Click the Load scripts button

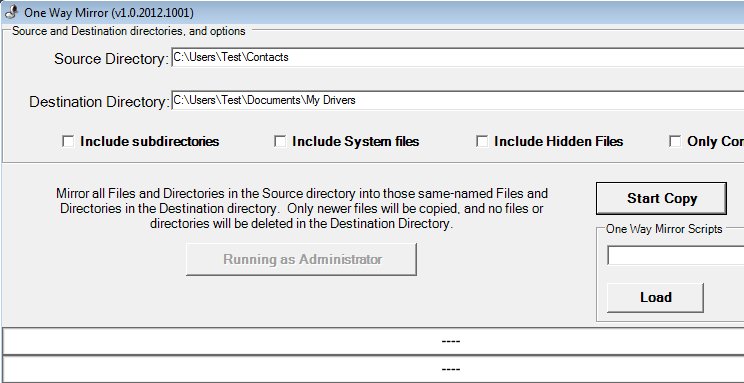[x=655, y=298]
